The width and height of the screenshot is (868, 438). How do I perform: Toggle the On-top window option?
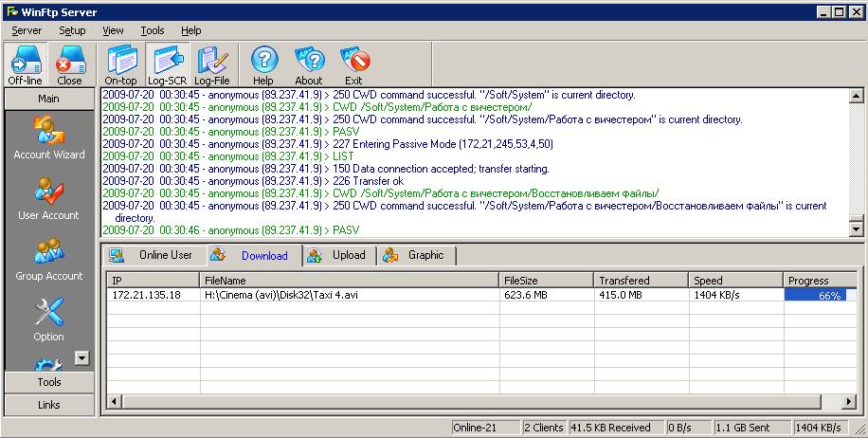click(120, 65)
